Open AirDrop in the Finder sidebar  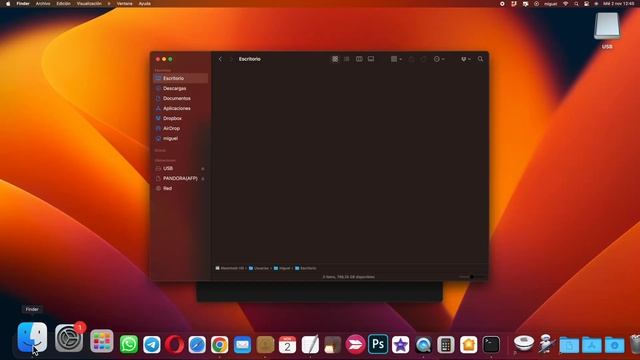(x=180, y=128)
